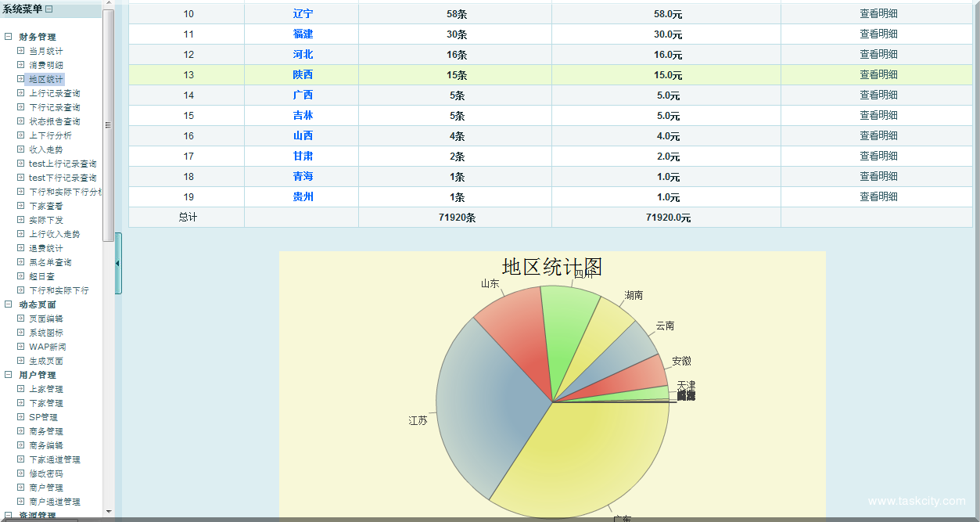Viewport: 980px width, 522px height.
Task: Open the 吉林 region link
Action: 303,116
